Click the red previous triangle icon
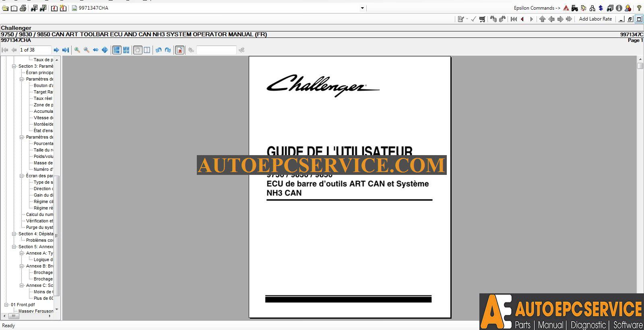 pyautogui.click(x=522, y=19)
